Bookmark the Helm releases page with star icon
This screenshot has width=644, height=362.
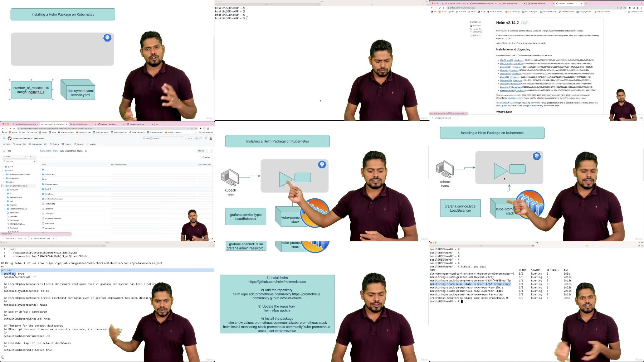(625, 8)
